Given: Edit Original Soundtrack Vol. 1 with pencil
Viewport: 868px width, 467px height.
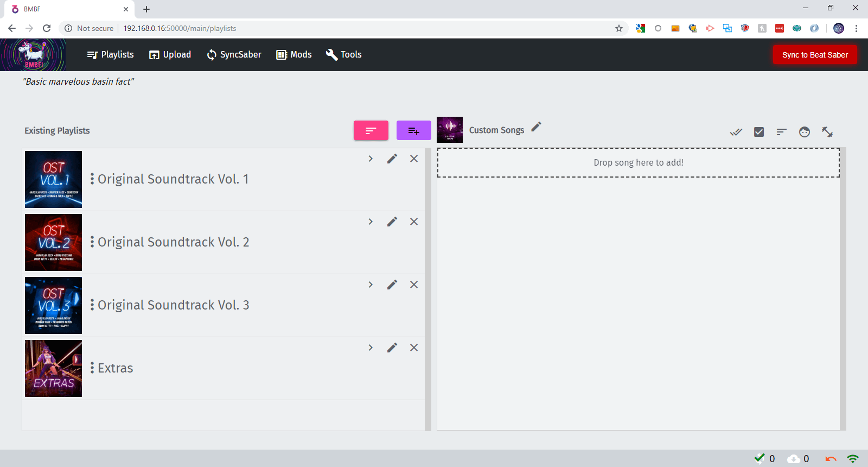Looking at the screenshot, I should click(392, 159).
